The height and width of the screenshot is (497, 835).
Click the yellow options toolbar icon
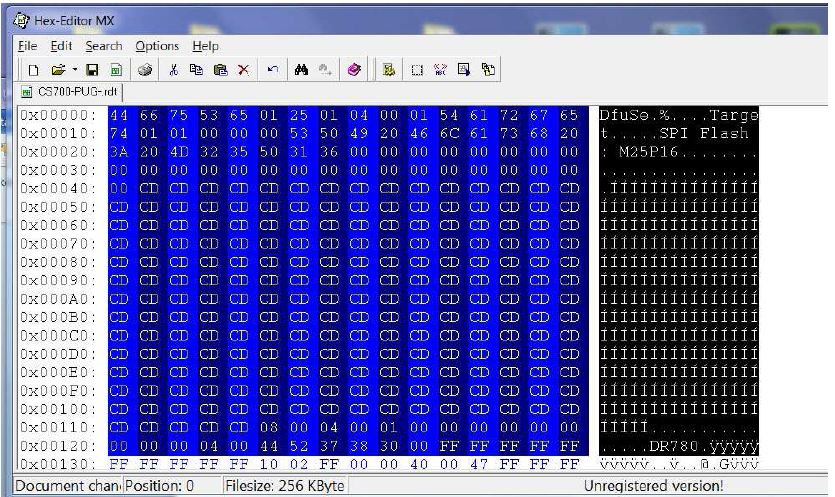(389, 70)
